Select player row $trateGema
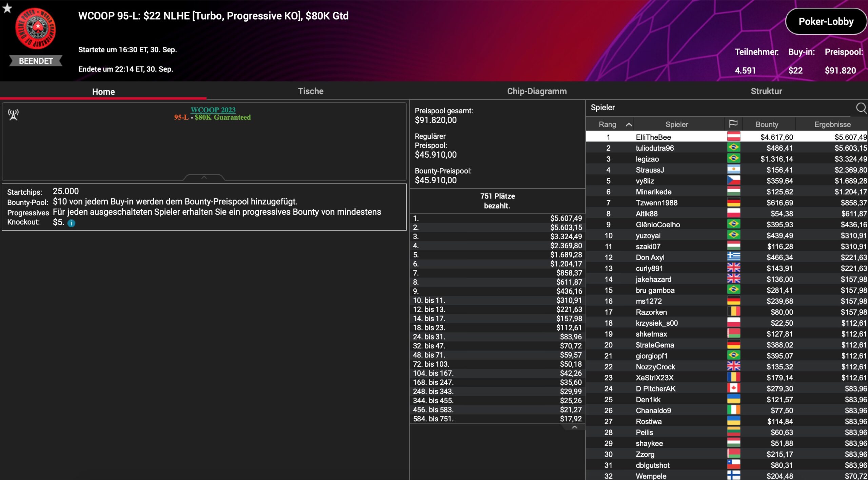The width and height of the screenshot is (868, 480). [727, 345]
